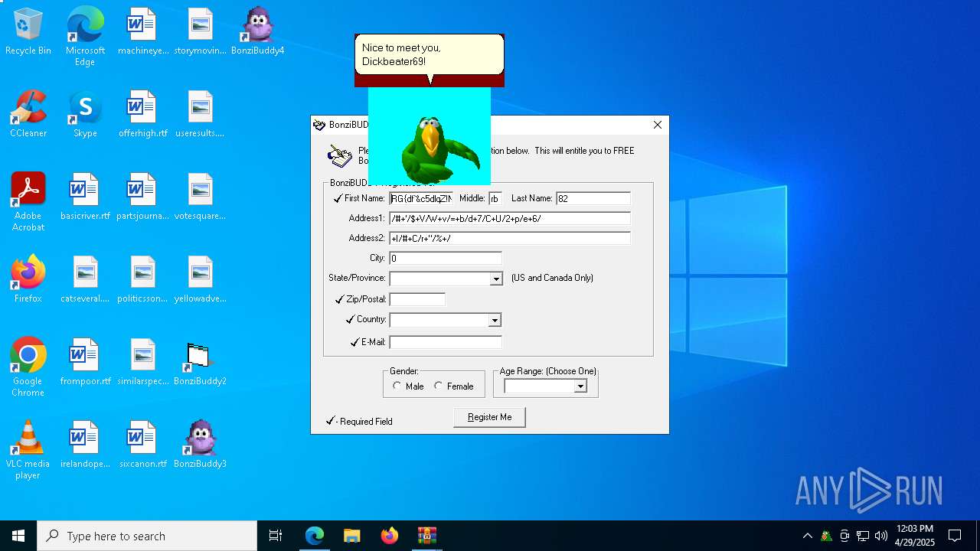Select the Female gender radio button
980x551 pixels.
point(438,386)
